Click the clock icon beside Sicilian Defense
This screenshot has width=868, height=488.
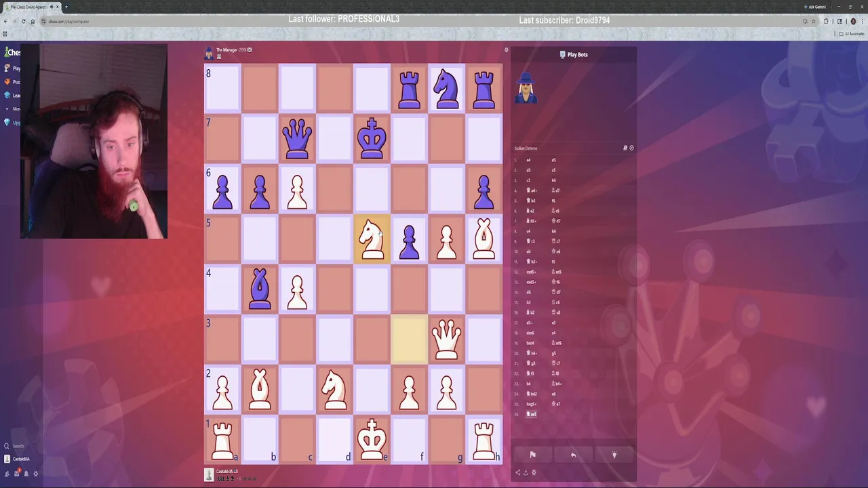tap(631, 148)
